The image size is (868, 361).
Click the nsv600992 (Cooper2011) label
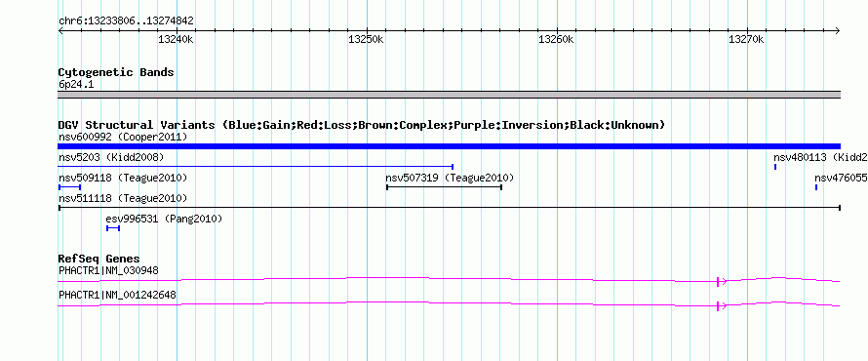click(123, 137)
